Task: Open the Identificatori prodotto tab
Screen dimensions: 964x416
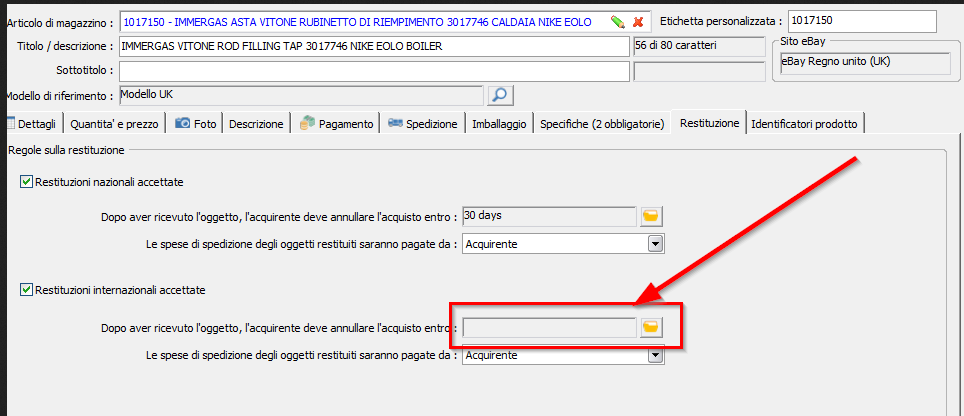Action: [x=804, y=124]
